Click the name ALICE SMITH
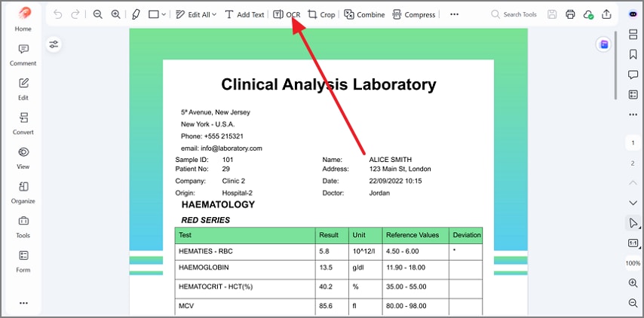Viewport: 644px width, 318px height. (390, 160)
